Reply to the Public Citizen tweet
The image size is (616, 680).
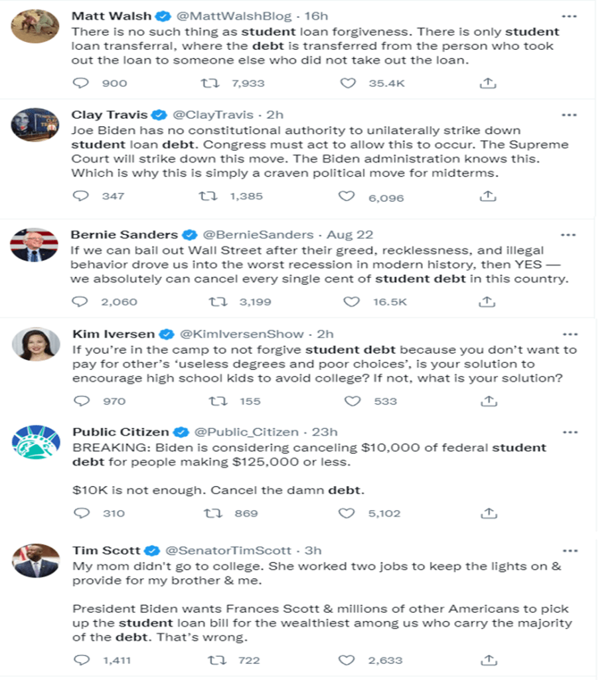pyautogui.click(x=81, y=513)
